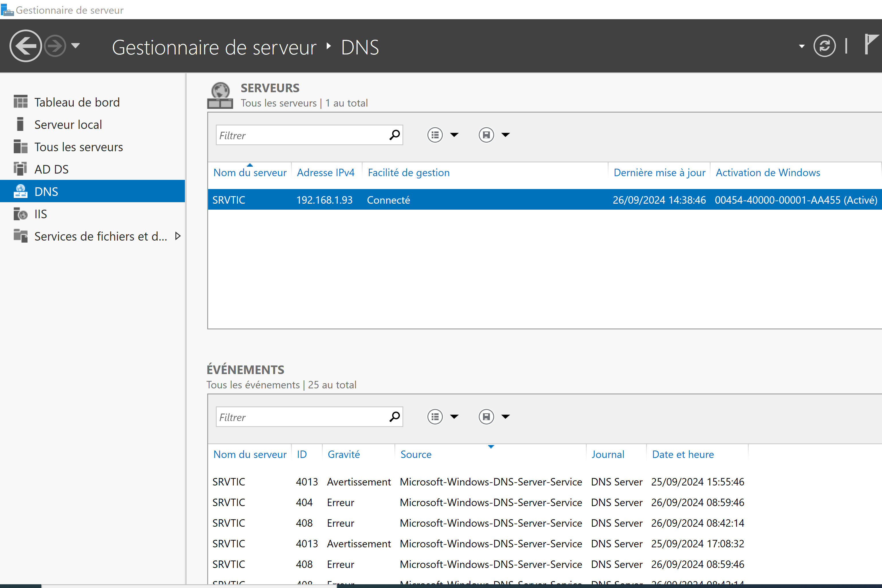The image size is (882, 588).
Task: Expand the Événements list options dropdown arrow
Action: (454, 417)
